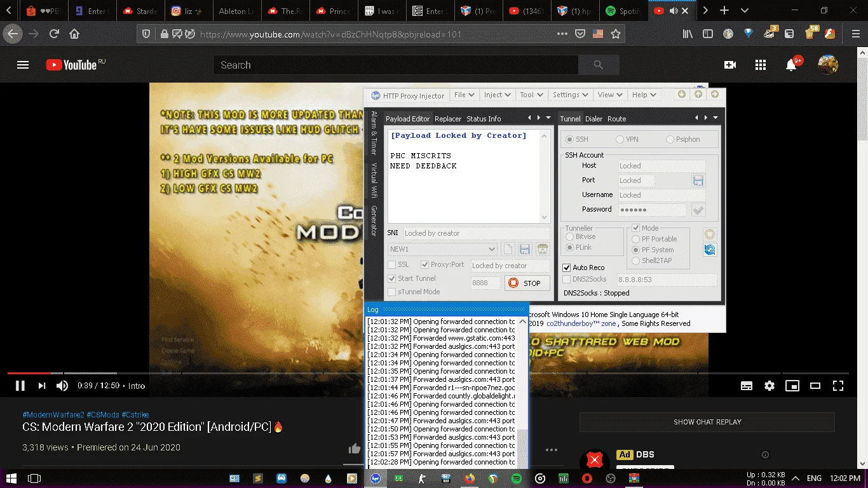Open the YouTube hamburger guide menu
This screenshot has width=868, height=488.
(23, 65)
